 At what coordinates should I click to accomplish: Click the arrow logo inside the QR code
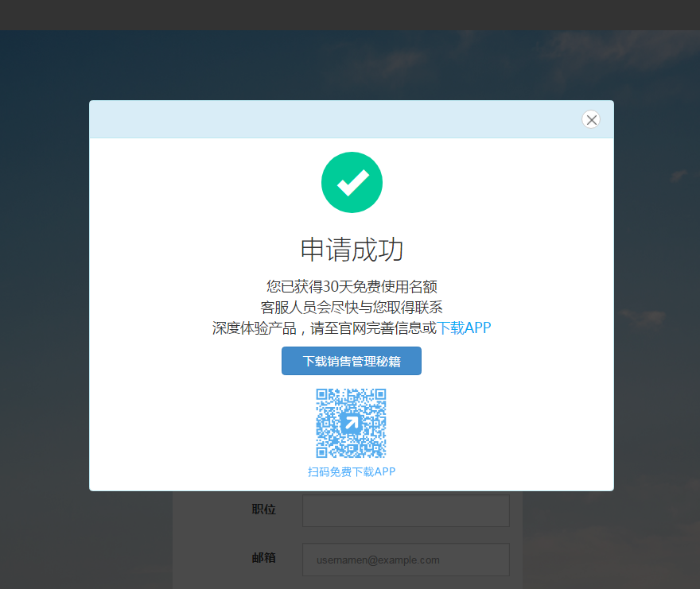[x=351, y=423]
